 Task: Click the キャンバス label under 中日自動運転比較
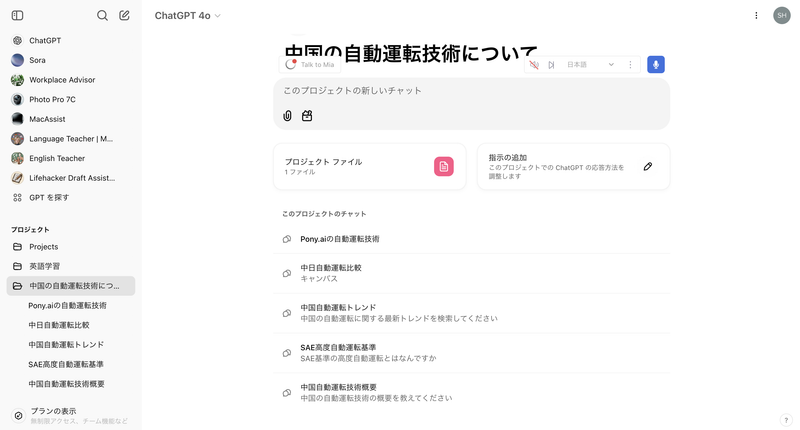coord(319,279)
